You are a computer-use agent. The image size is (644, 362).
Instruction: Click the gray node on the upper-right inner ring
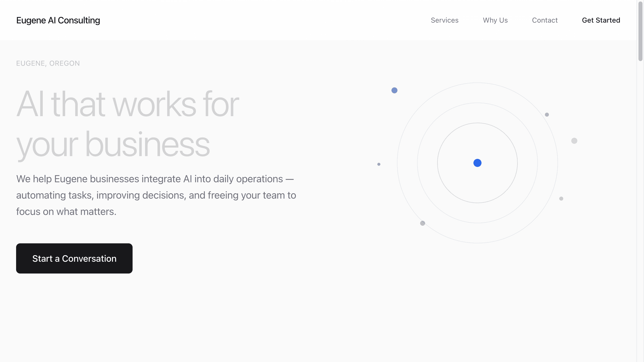click(547, 115)
